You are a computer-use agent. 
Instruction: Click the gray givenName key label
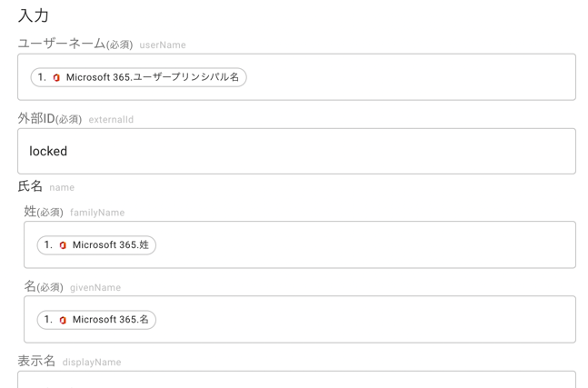click(x=95, y=287)
